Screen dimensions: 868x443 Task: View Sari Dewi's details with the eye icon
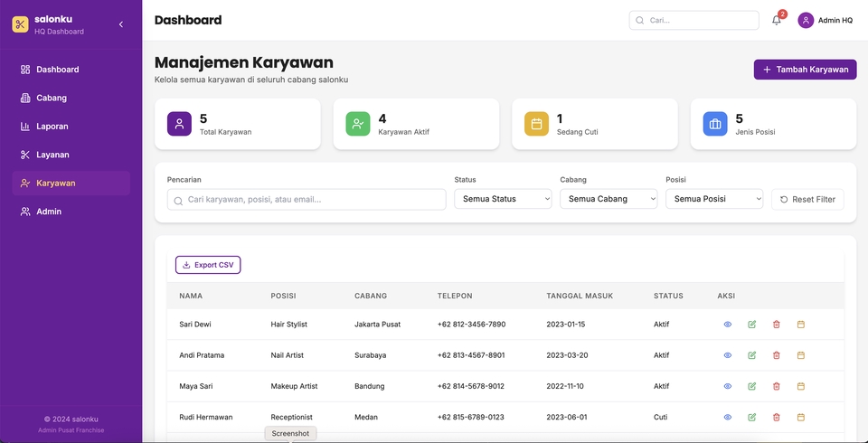(727, 325)
